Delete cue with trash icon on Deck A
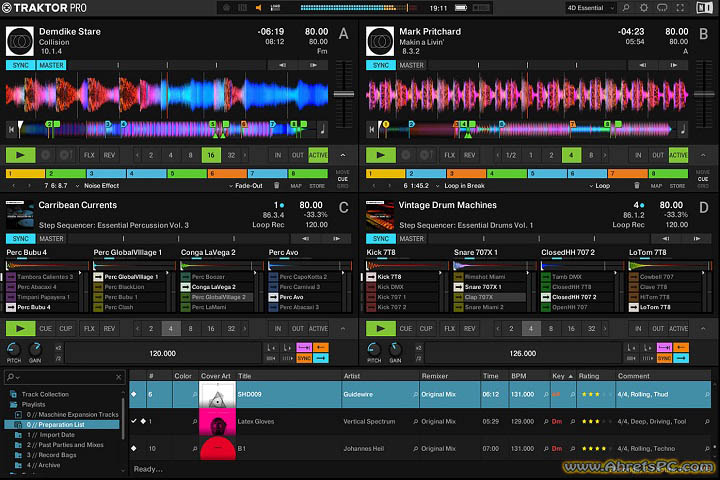 (276, 186)
